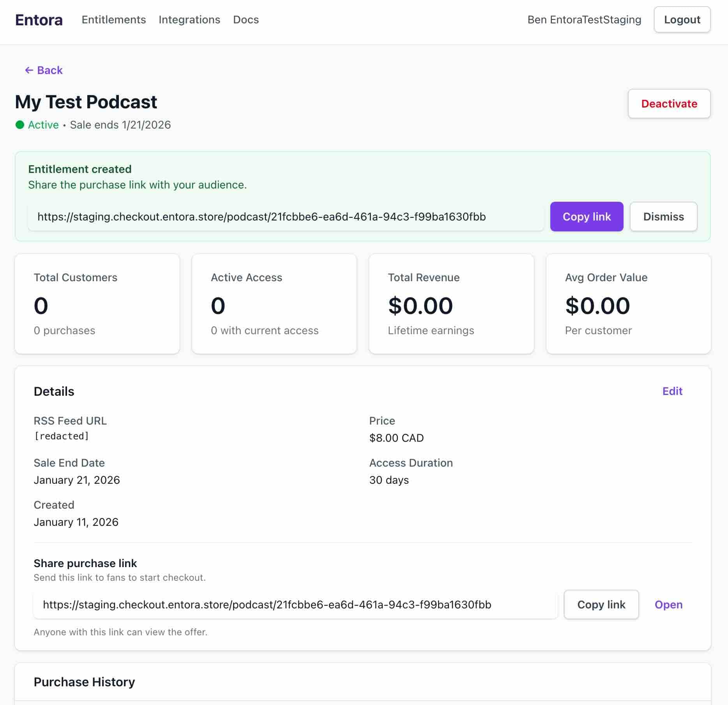728x705 pixels.
Task: Navigate to Integrations page
Action: pos(189,20)
